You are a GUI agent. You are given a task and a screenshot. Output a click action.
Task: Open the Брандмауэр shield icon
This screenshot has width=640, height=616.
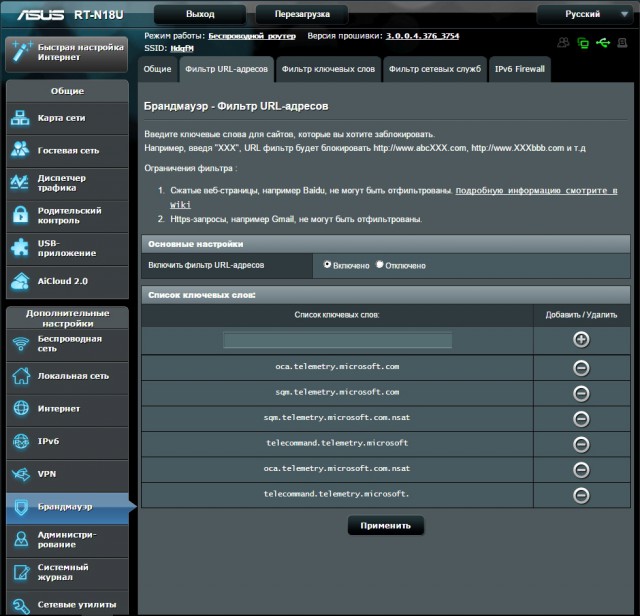(21, 507)
